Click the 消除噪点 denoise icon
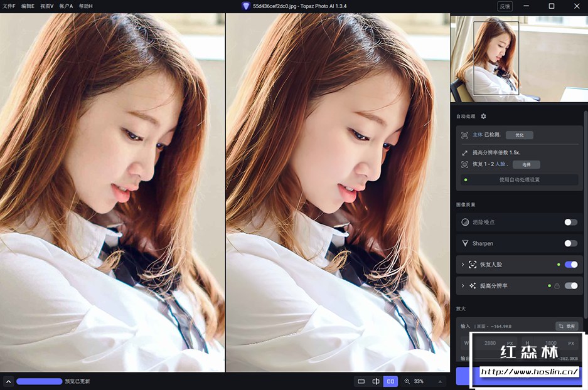 point(465,222)
